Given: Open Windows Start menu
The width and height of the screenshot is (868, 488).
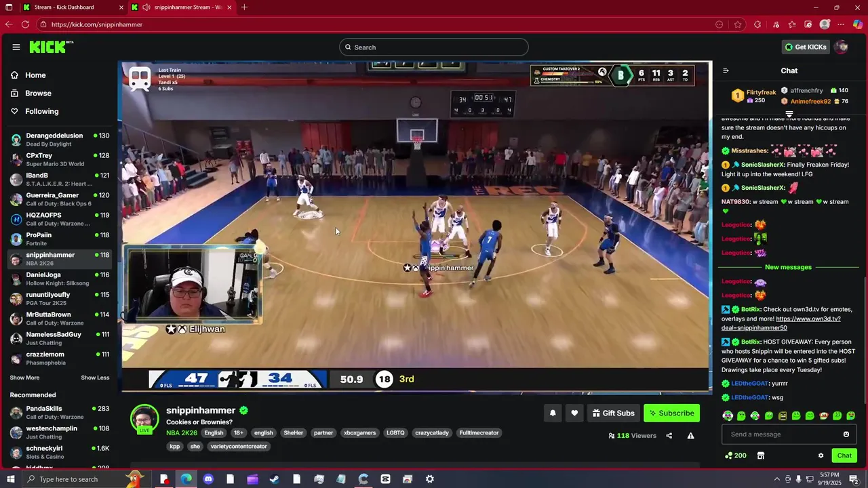Looking at the screenshot, I should tap(9, 479).
